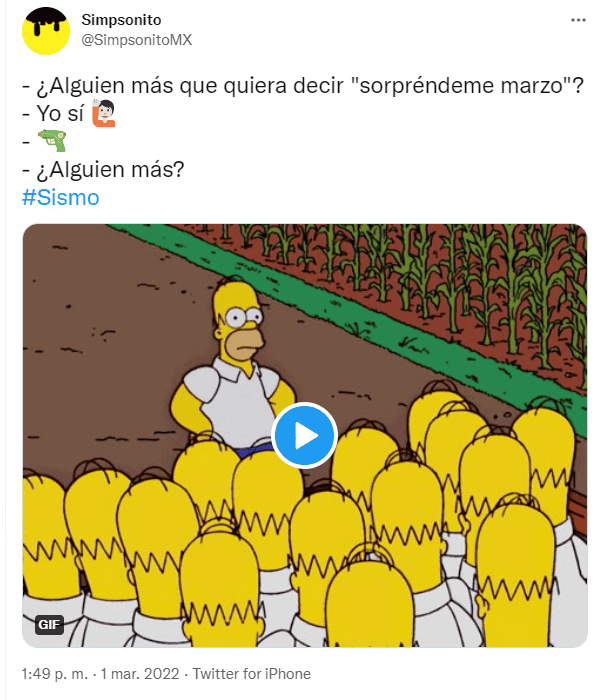Open the @SimpsonitoMX handle link
Viewport: 603px width, 700px height.
[x=137, y=40]
